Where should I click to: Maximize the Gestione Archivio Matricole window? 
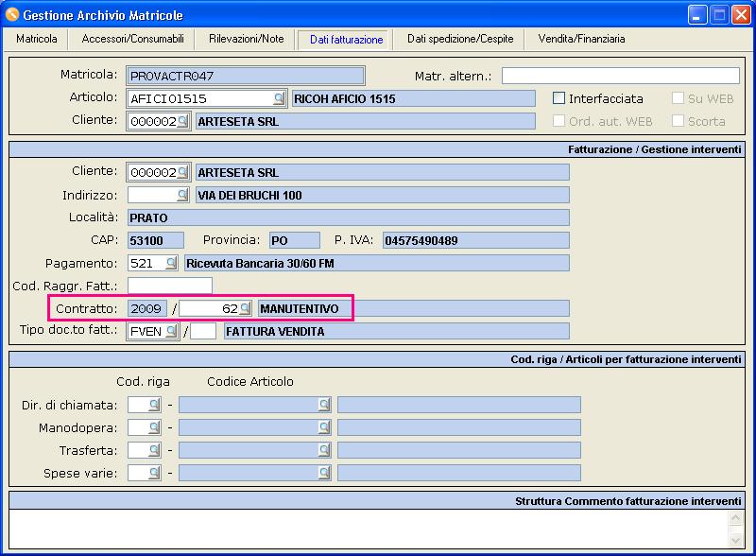[x=719, y=15]
